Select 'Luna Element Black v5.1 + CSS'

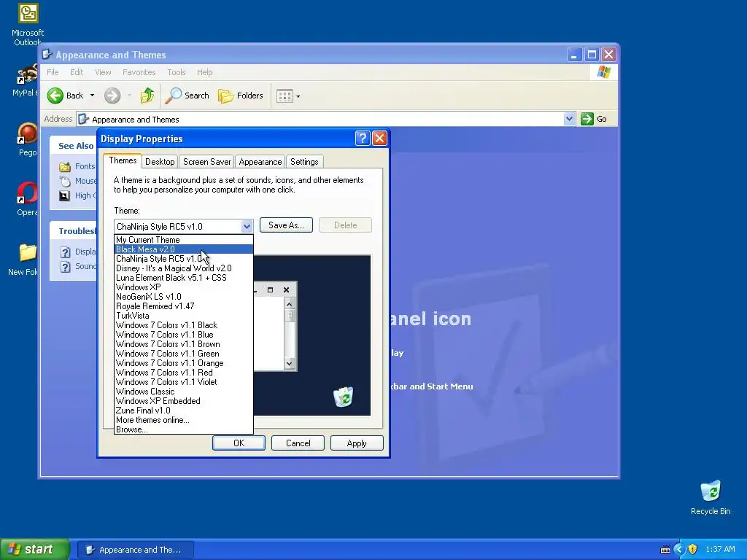click(183, 278)
